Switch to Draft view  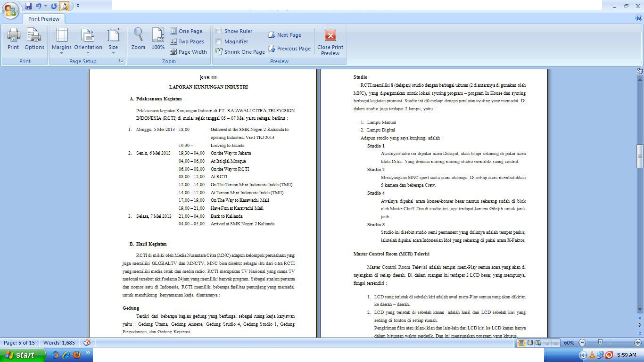click(555, 343)
